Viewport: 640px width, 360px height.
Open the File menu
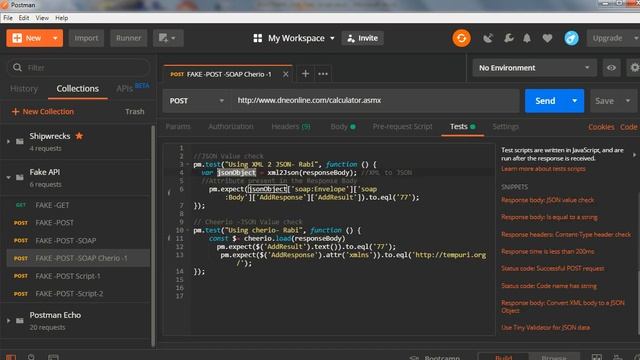point(8,18)
